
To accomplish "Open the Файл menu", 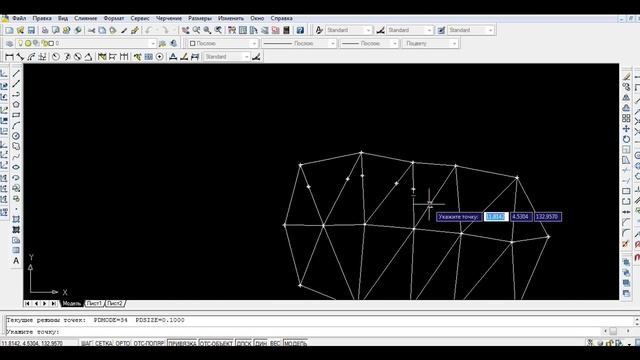I will point(19,18).
